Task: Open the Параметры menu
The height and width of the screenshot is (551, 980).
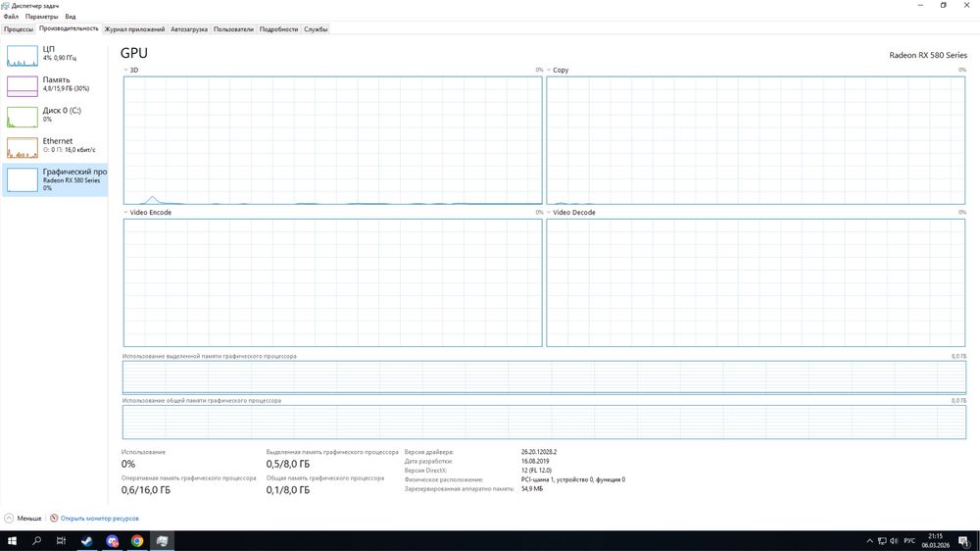Action: point(41,17)
